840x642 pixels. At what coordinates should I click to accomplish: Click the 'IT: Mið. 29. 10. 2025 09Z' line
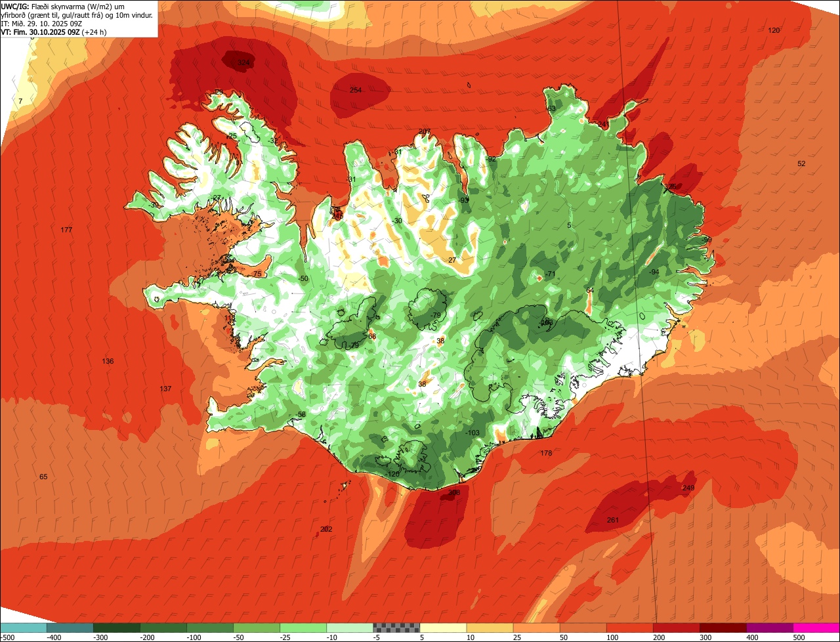point(41,23)
